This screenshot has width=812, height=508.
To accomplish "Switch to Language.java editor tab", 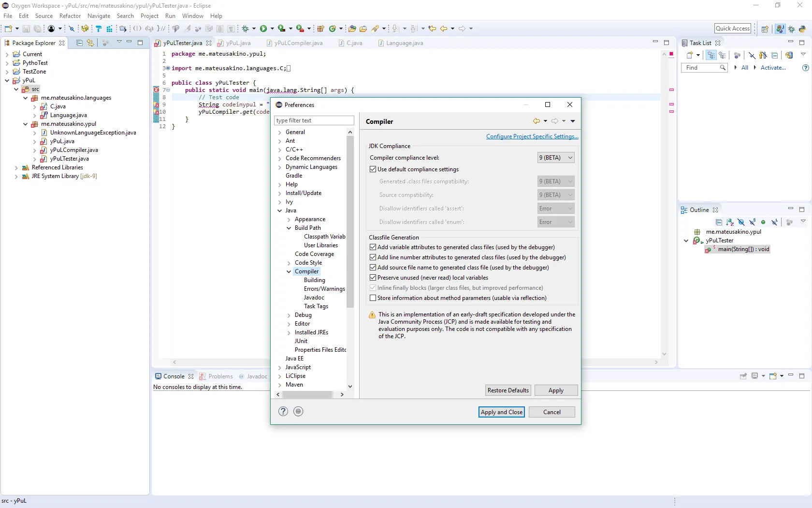I will (401, 43).
